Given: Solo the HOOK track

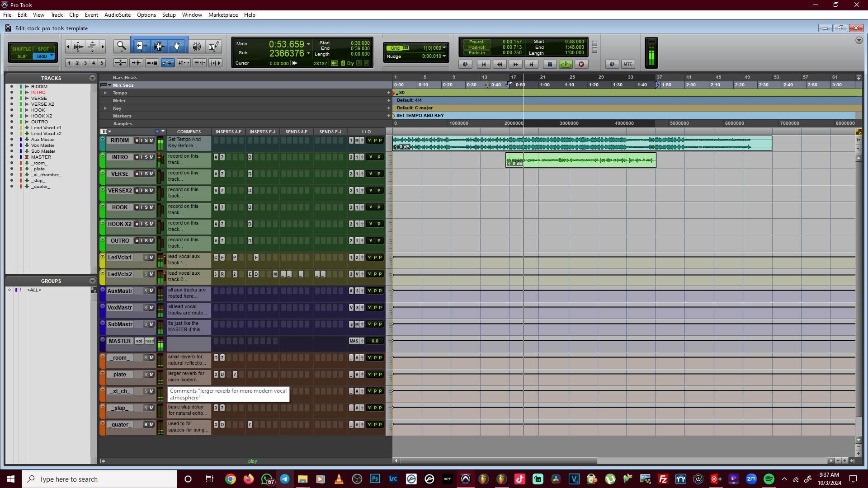Looking at the screenshot, I should coord(146,207).
